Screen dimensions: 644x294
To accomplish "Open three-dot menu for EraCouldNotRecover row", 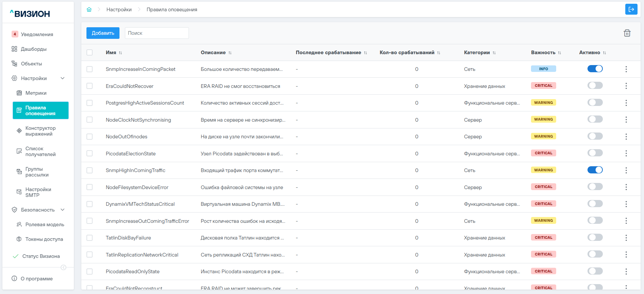I will click(626, 86).
